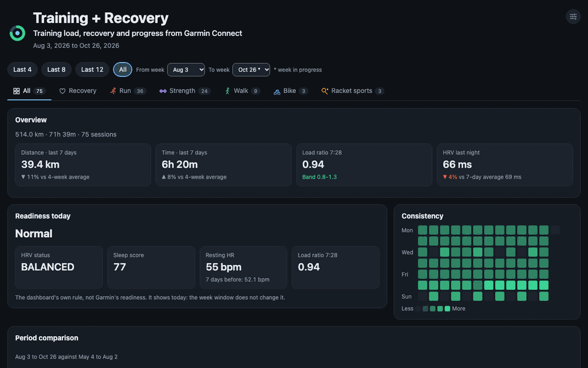Click the darkest legend swatch beside Less
Viewport: 588px width, 368px height.
(x=417, y=309)
